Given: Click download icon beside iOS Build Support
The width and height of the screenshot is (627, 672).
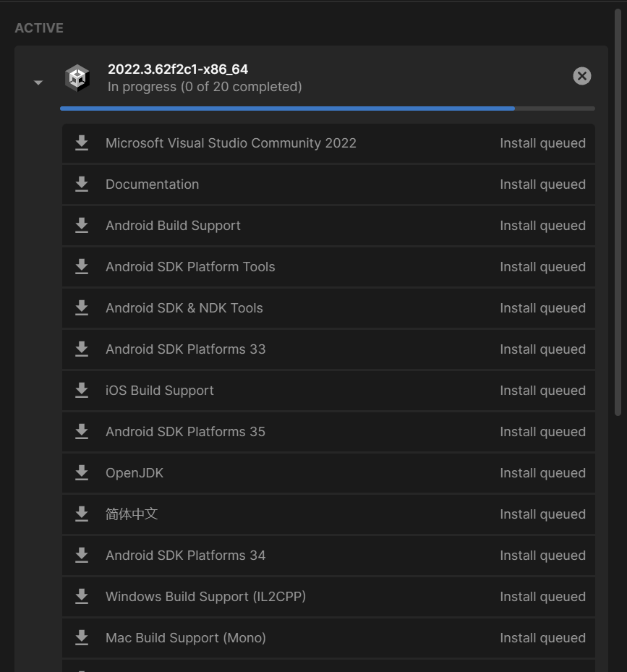Looking at the screenshot, I should coord(82,391).
